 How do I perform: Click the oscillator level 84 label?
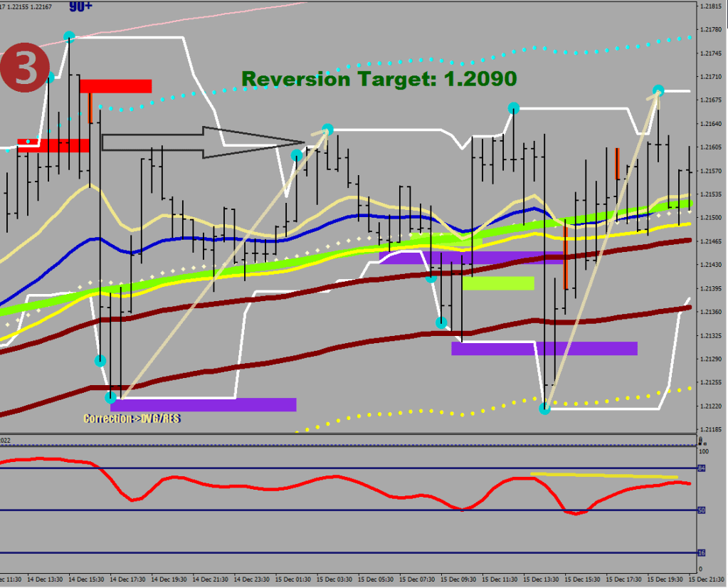pyautogui.click(x=702, y=468)
